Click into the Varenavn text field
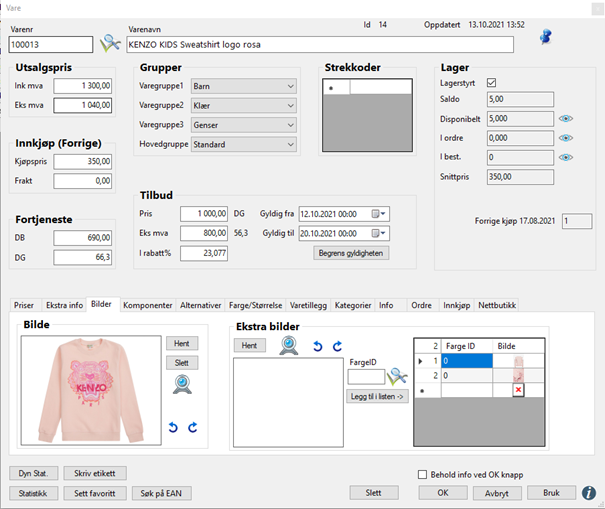Screen dimensions: 605x509 pyautogui.click(x=320, y=44)
